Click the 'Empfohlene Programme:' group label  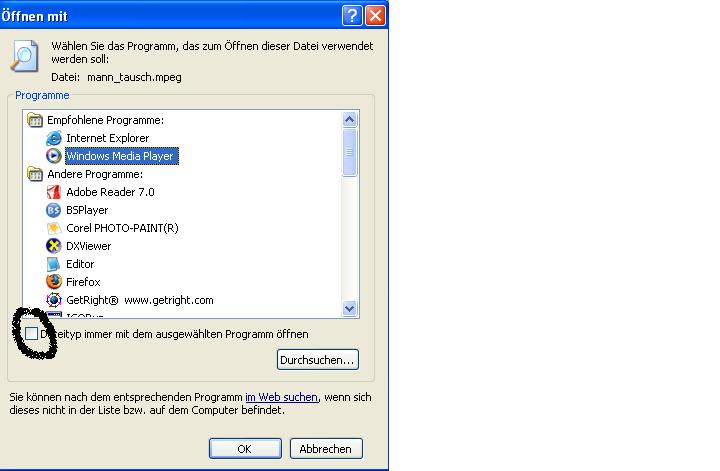[106, 120]
